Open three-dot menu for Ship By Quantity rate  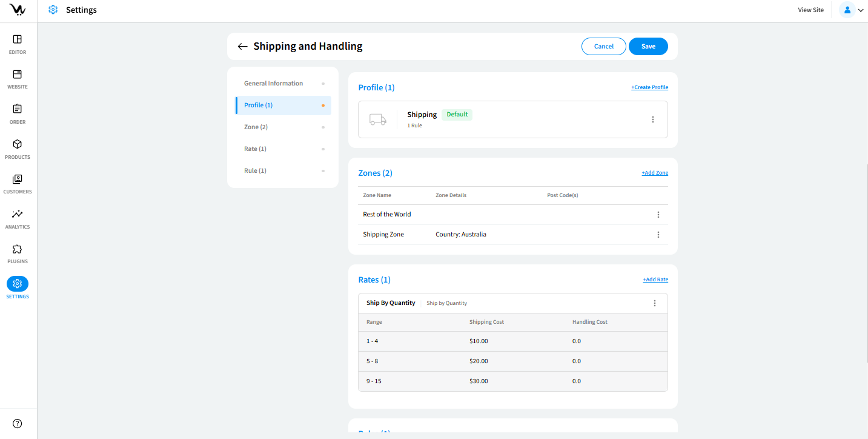point(654,303)
